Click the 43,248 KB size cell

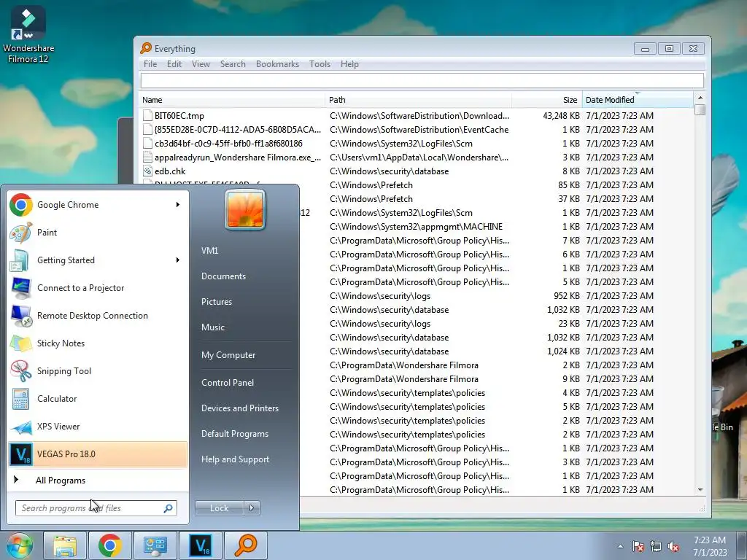click(x=561, y=116)
